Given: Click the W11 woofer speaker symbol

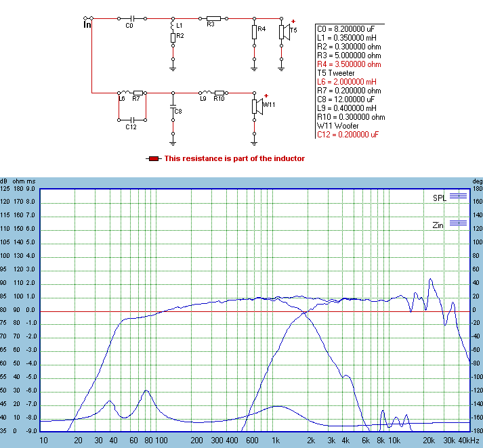Looking at the screenshot, I should 257,106.
